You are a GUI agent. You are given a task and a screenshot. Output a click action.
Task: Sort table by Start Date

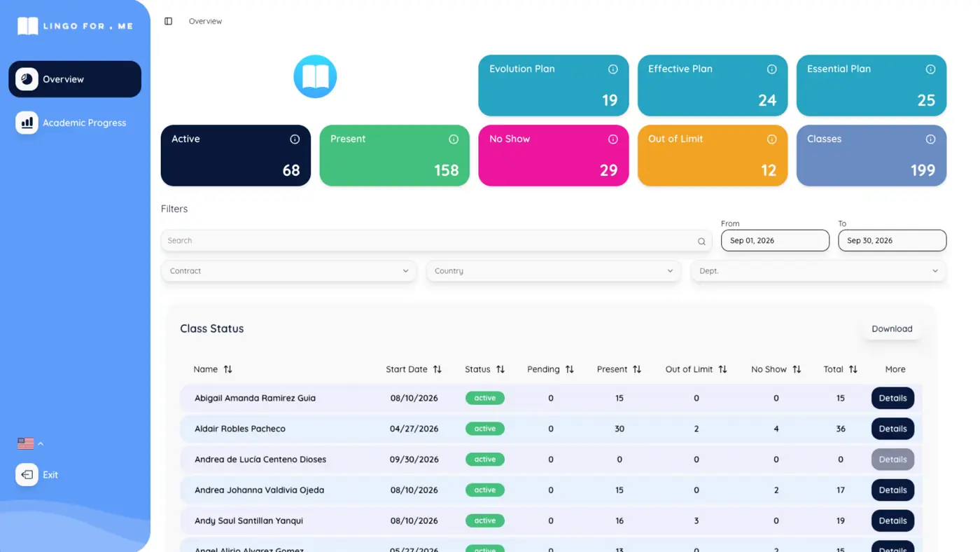(x=437, y=369)
